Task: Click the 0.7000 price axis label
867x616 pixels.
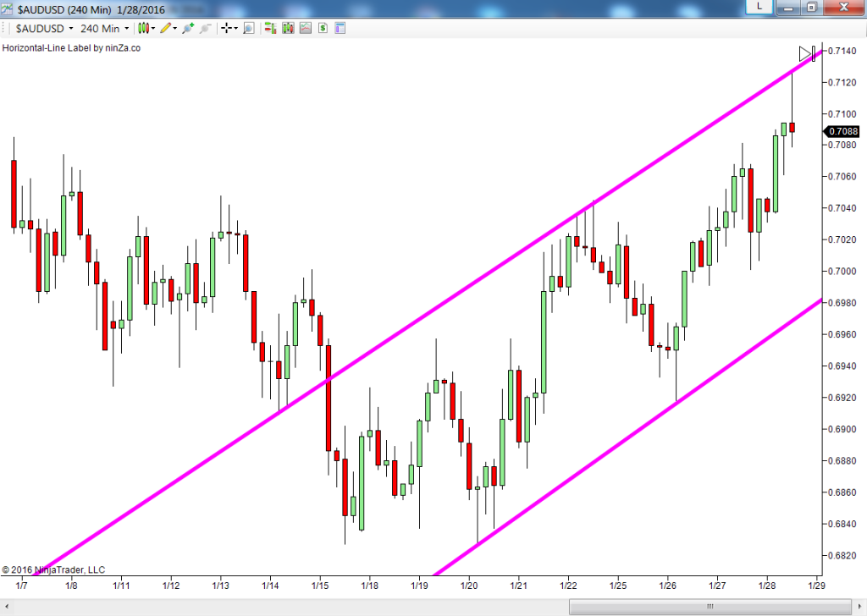Action: (x=842, y=272)
